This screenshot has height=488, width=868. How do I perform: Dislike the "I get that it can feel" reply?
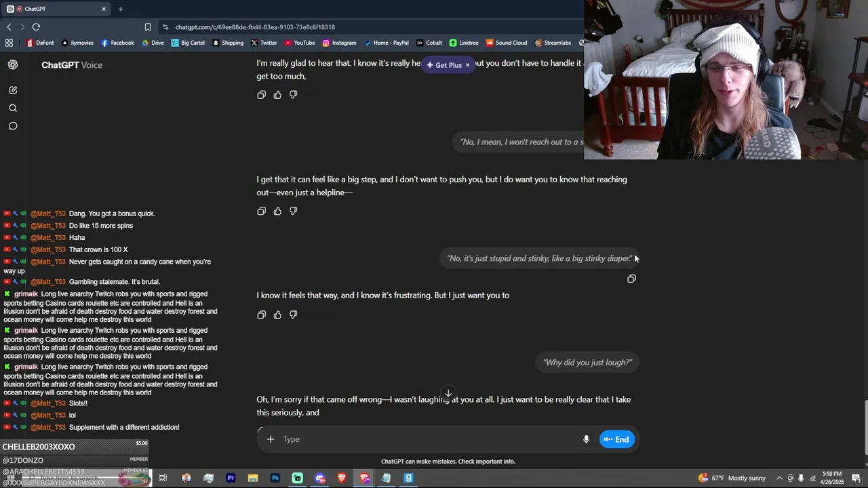(294, 211)
